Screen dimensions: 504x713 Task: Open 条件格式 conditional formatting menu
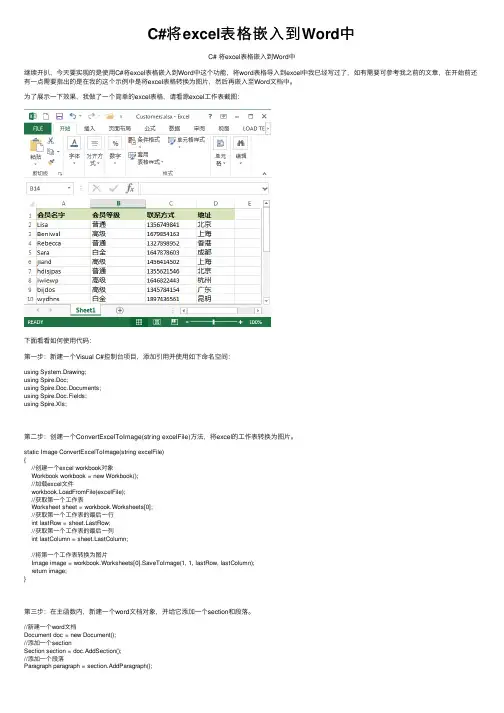(x=144, y=141)
